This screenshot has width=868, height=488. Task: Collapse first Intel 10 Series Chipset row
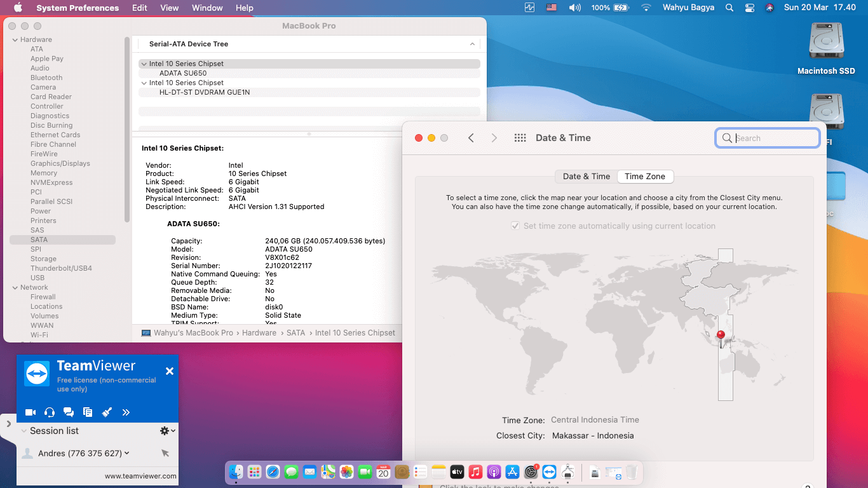[144, 64]
